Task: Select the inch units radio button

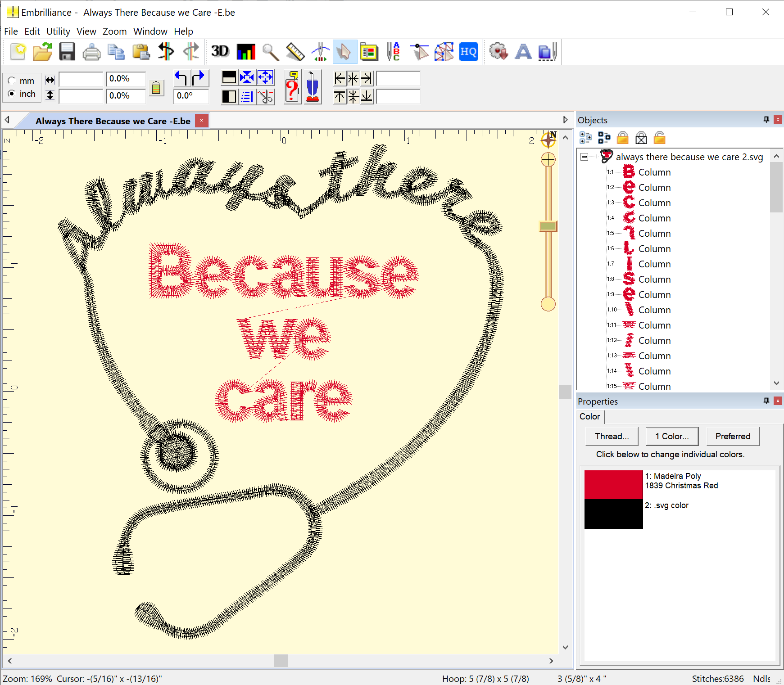Action: pos(12,94)
